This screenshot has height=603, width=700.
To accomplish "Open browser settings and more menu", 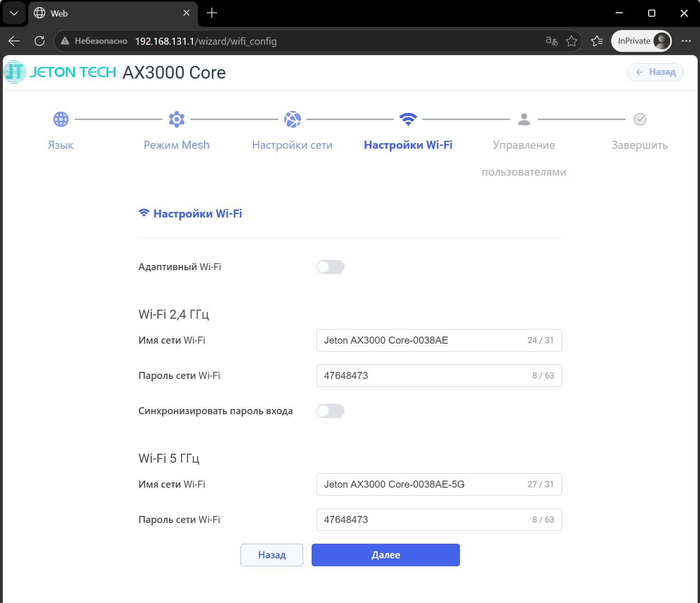I will (x=686, y=41).
